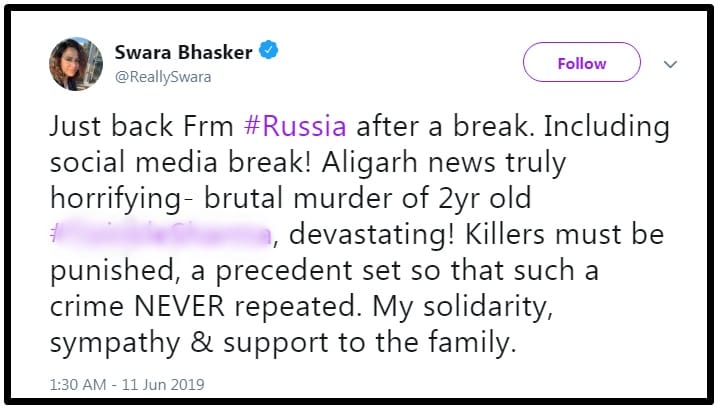Open Swara Bhasker's profile picture
The height and width of the screenshot is (409, 718).
coord(75,64)
